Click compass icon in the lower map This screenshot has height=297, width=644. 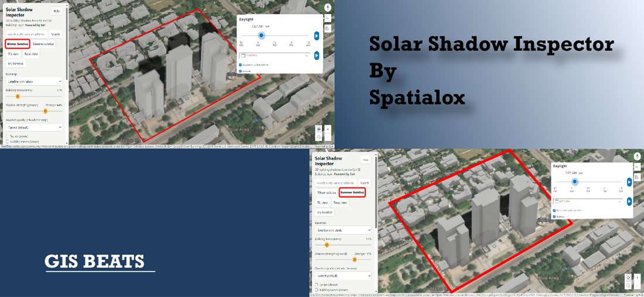(637, 156)
